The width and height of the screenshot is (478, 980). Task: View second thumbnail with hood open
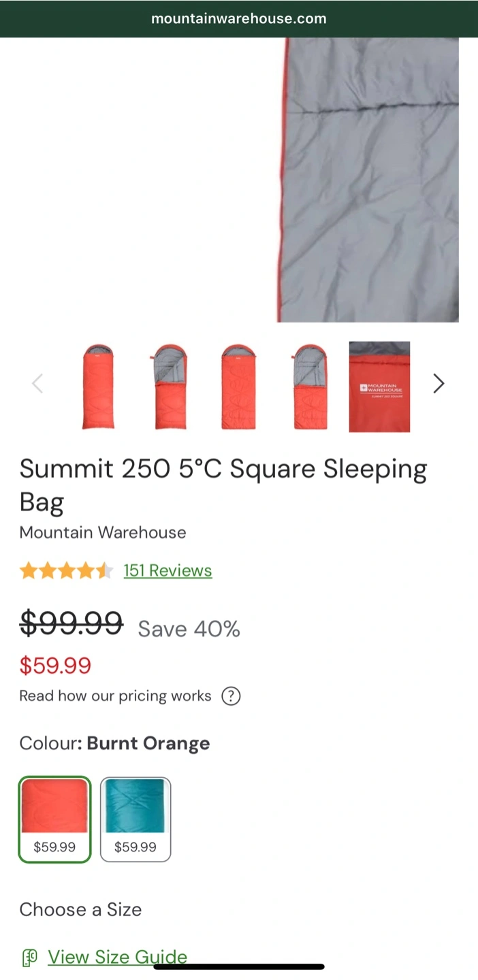[x=169, y=387]
